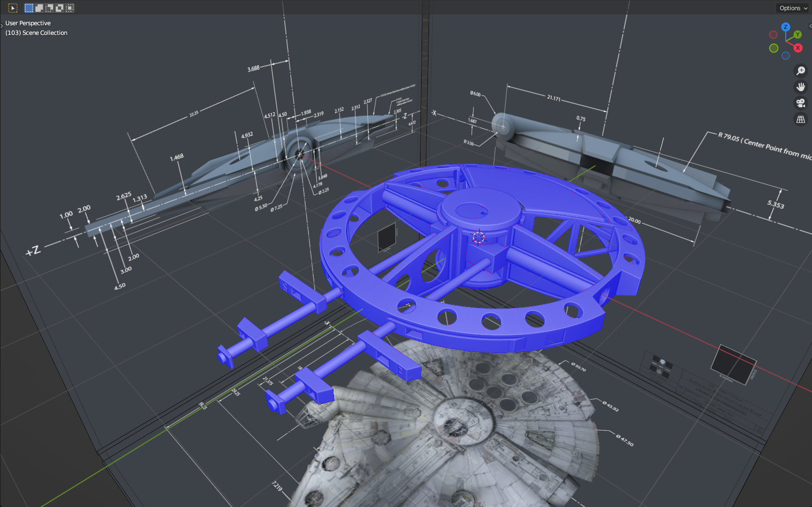
Task: Expand the toolbar with left edge arrow
Action: pos(2,25)
